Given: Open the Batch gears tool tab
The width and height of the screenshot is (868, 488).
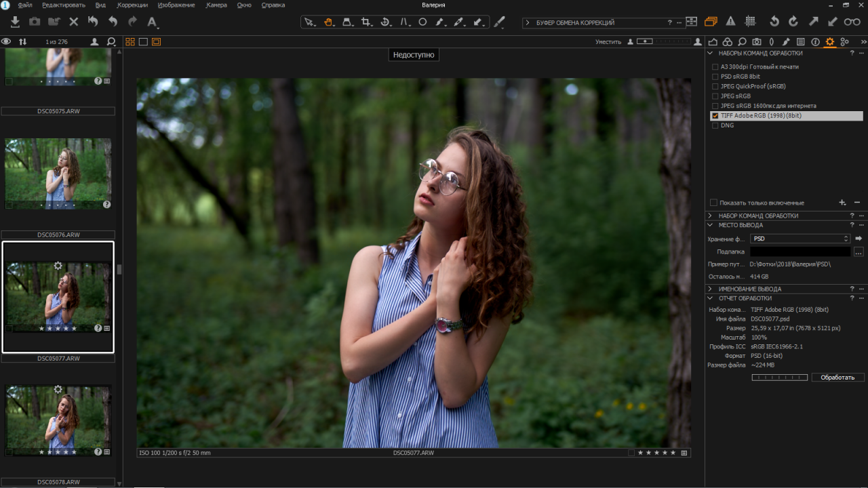Looking at the screenshot, I should (845, 42).
